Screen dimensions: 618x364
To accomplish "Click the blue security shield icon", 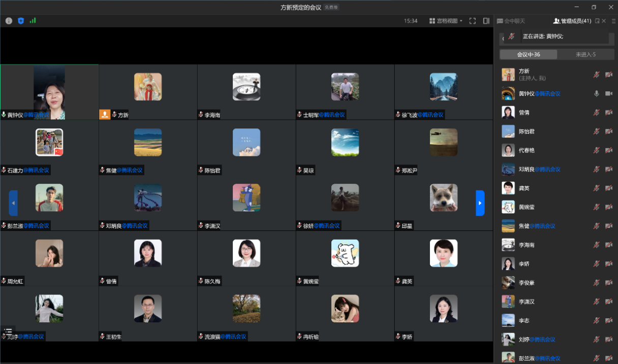I will (21, 21).
